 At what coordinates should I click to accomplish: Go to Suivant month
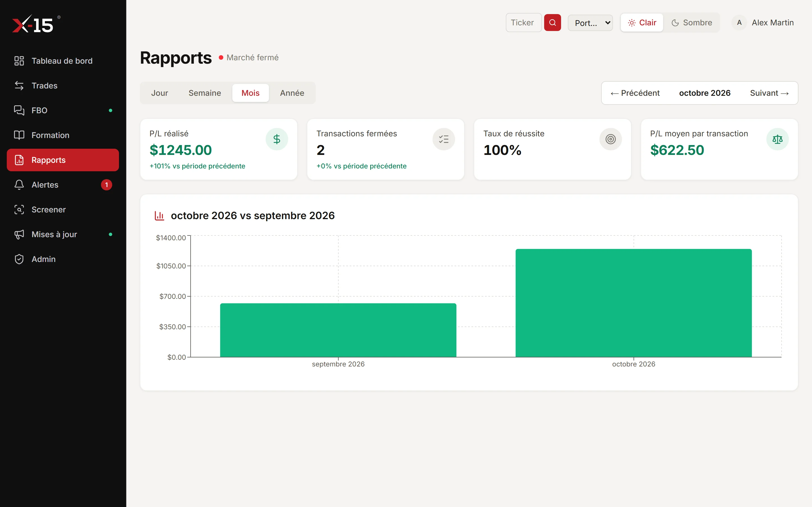[769, 93]
